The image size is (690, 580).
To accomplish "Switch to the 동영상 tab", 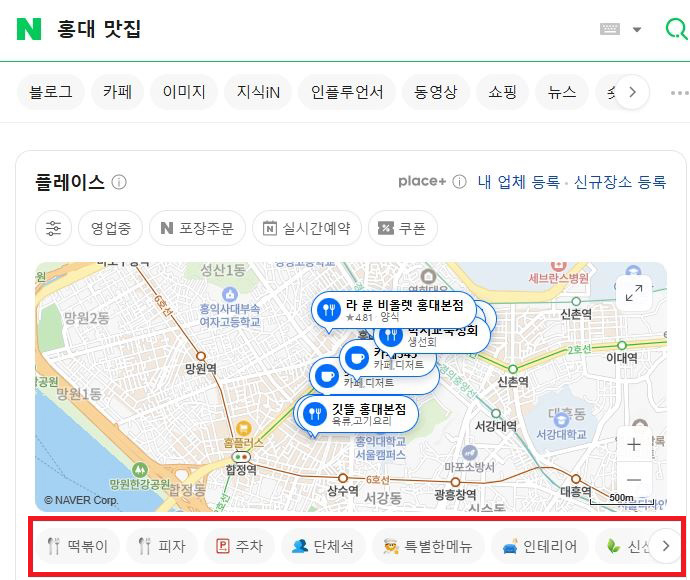I will click(435, 92).
